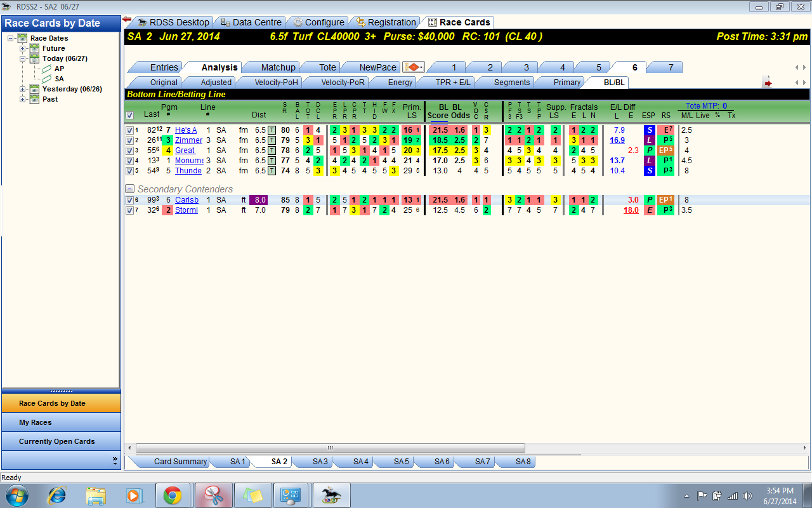
Task: Click the Race Cards by Date button
Action: pos(61,403)
